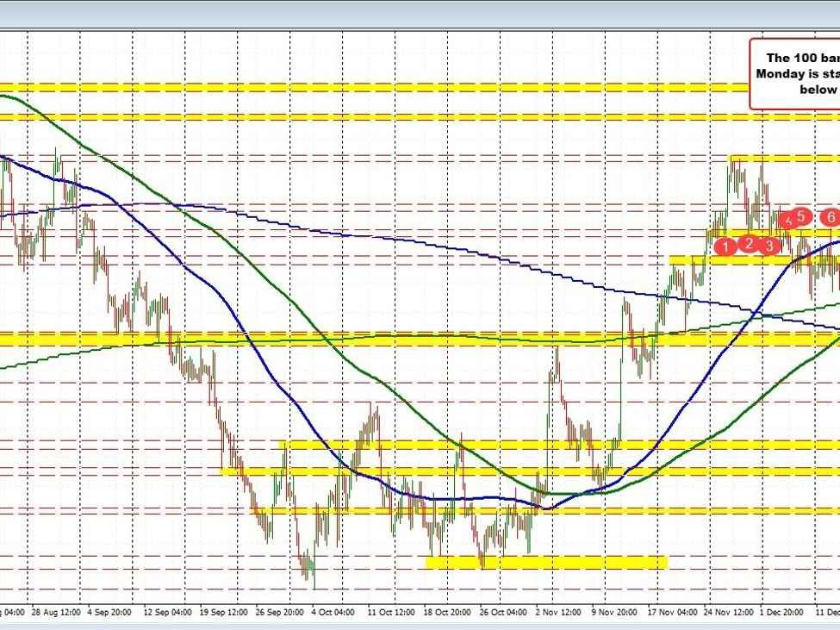Click the 28 Aug 12:00 time label
The image size is (840, 630).
click(x=56, y=612)
